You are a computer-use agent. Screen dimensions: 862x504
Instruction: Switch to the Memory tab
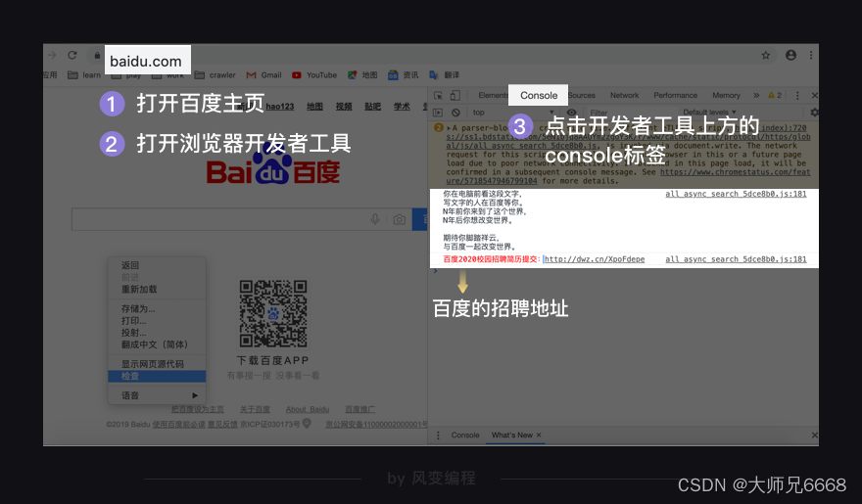[x=726, y=95]
